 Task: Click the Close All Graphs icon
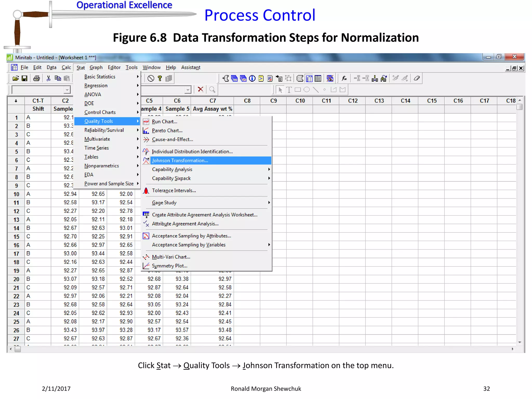click(330, 78)
